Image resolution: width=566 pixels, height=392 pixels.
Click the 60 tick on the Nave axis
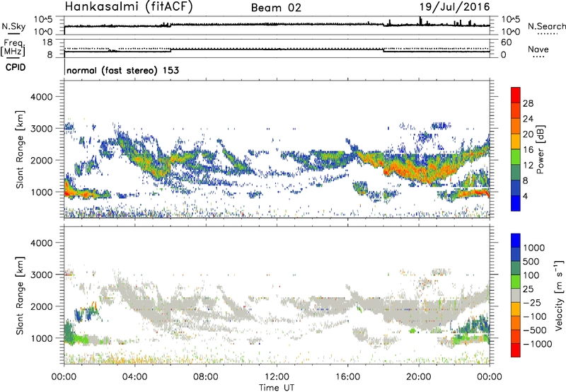507,42
